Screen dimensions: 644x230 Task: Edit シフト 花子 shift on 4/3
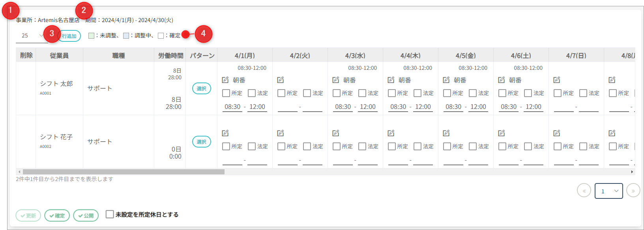336,133
